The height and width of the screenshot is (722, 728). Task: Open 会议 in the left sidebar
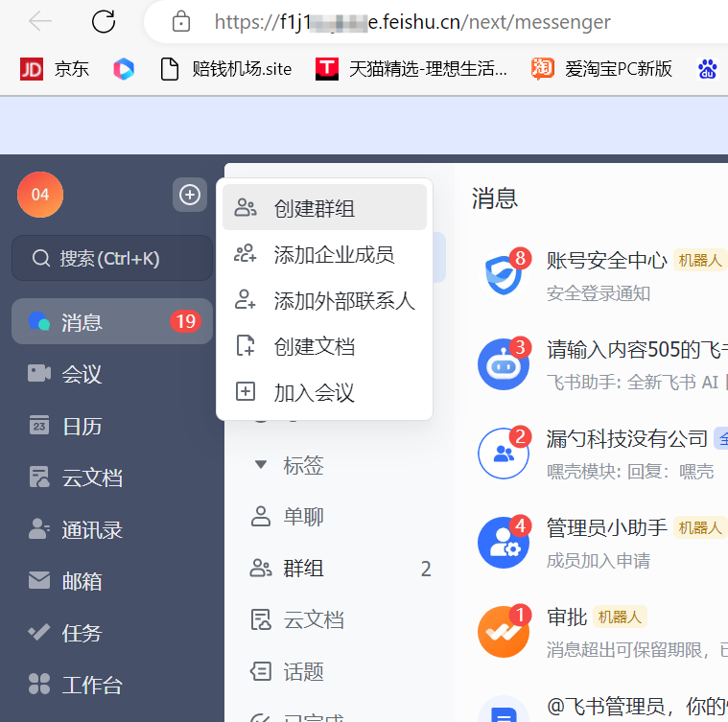point(112,374)
